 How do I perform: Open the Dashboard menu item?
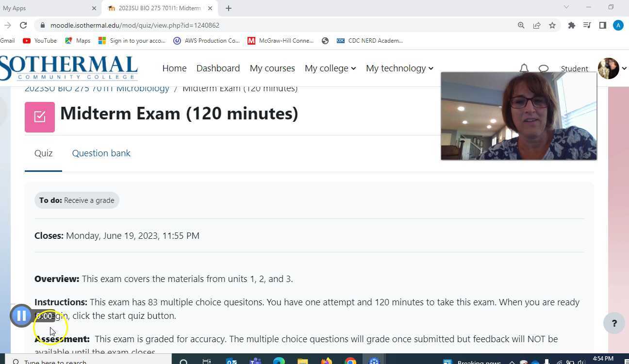pos(218,68)
